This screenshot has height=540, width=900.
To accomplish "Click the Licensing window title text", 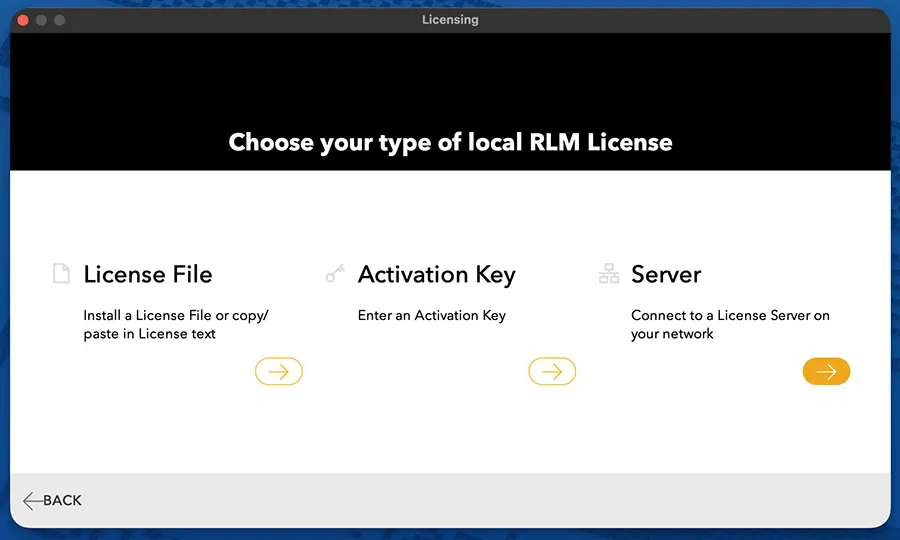I will click(450, 20).
